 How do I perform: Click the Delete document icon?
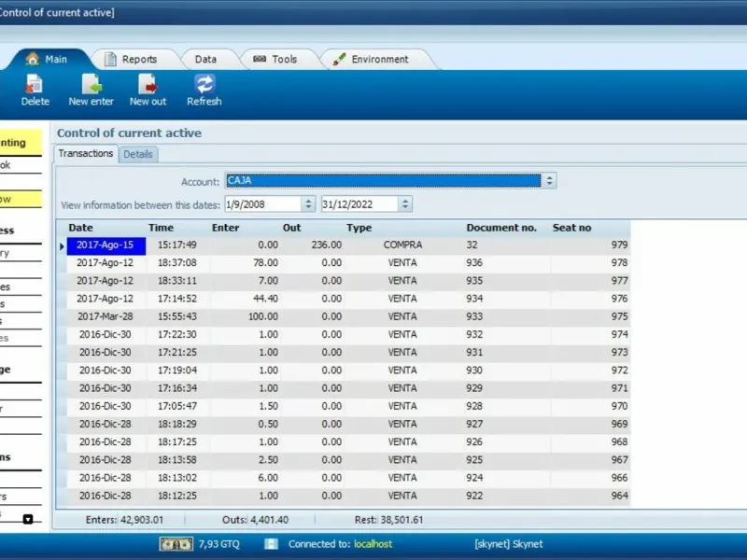(34, 84)
